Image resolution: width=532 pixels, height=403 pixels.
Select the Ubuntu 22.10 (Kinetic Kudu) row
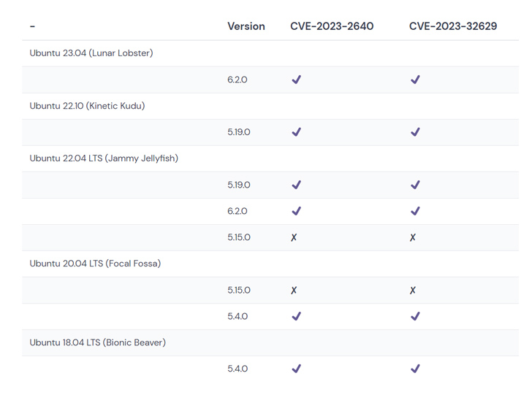(270, 106)
